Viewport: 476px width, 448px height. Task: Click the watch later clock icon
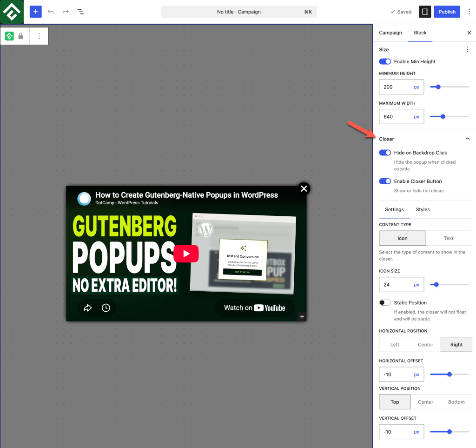click(x=106, y=308)
